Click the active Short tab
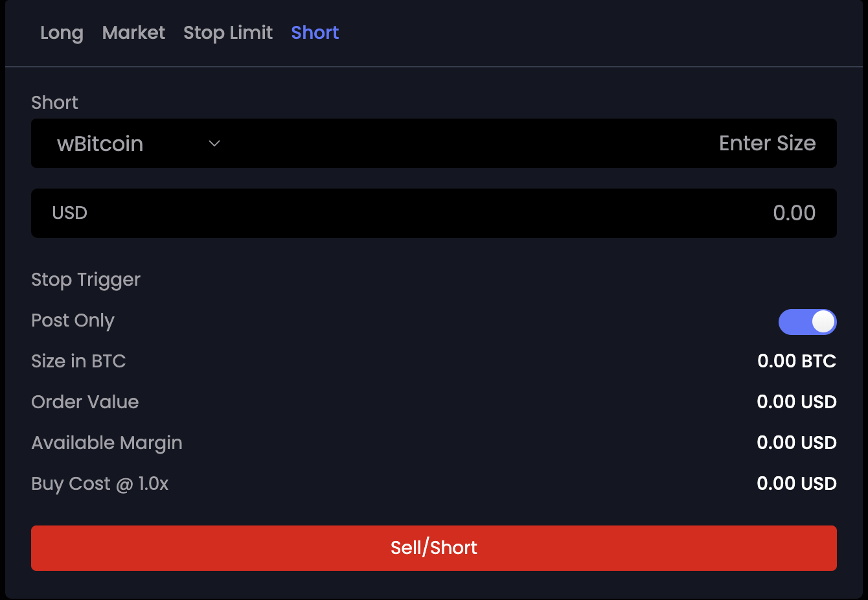The image size is (868, 600). [315, 32]
